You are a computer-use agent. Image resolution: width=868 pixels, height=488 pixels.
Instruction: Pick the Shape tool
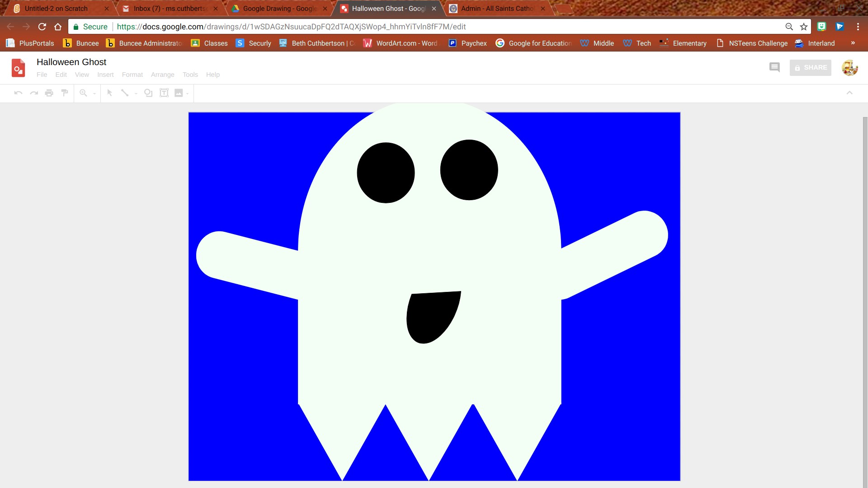148,93
